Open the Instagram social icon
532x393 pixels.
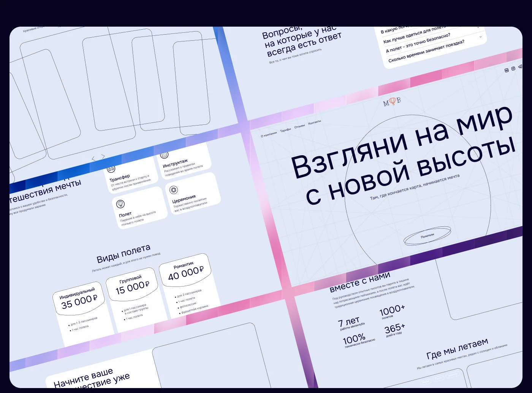513,68
